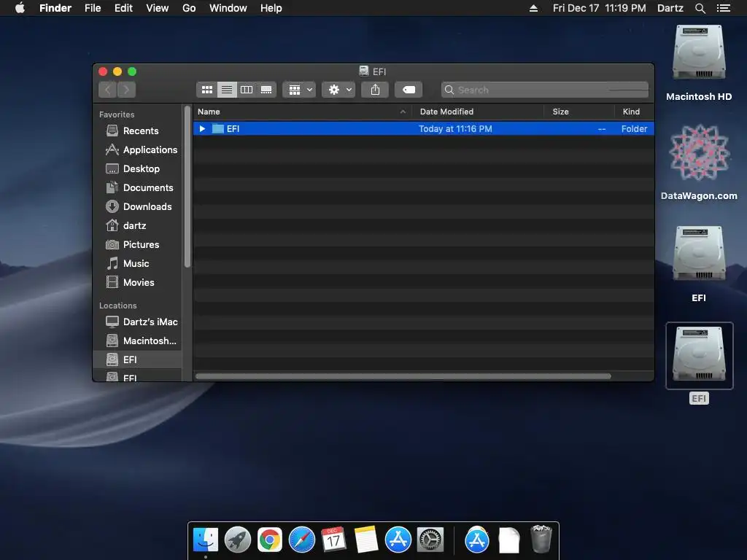Viewport: 747px width, 560px height.
Task: Sort by the Size column header
Action: (x=579, y=112)
